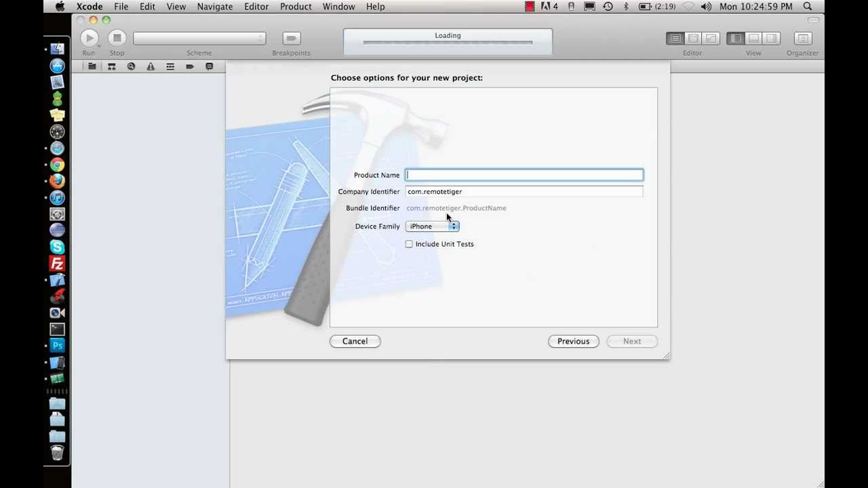868x488 pixels.
Task: Open the volume menu bar icon
Action: point(707,7)
